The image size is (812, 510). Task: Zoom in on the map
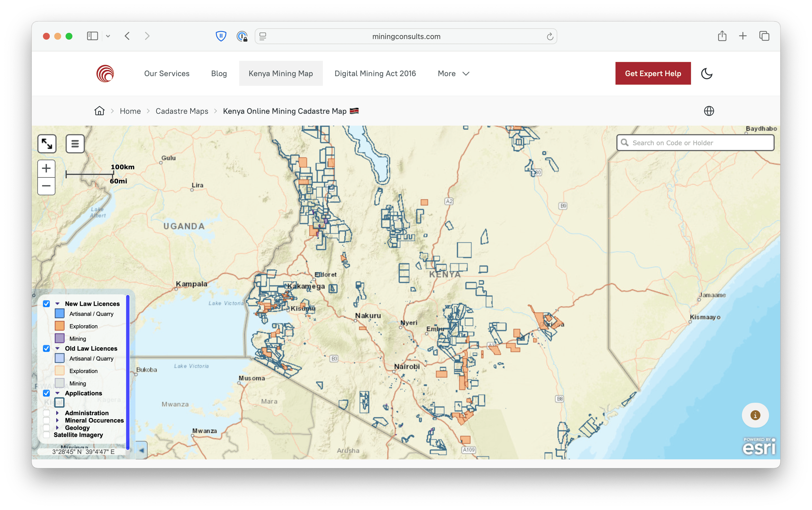[x=46, y=168]
